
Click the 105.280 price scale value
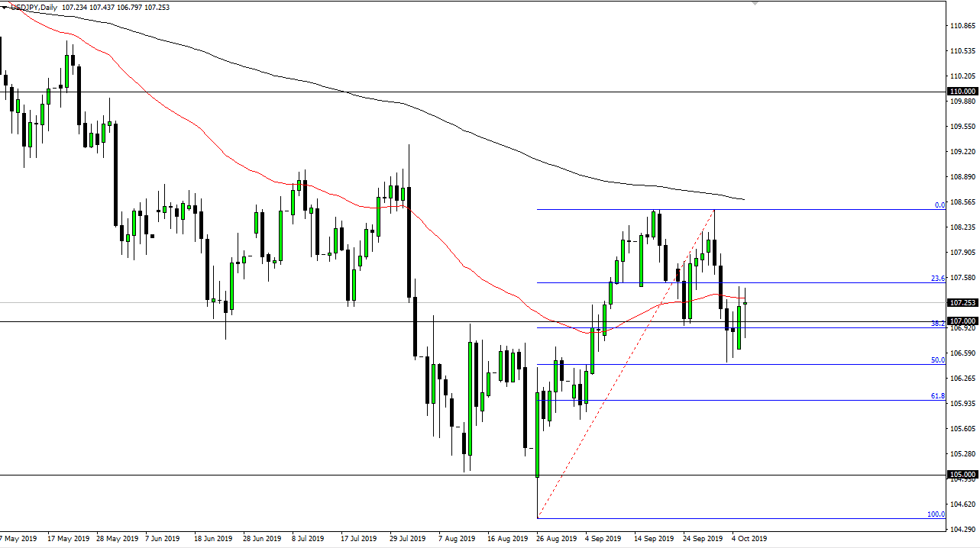pos(964,454)
